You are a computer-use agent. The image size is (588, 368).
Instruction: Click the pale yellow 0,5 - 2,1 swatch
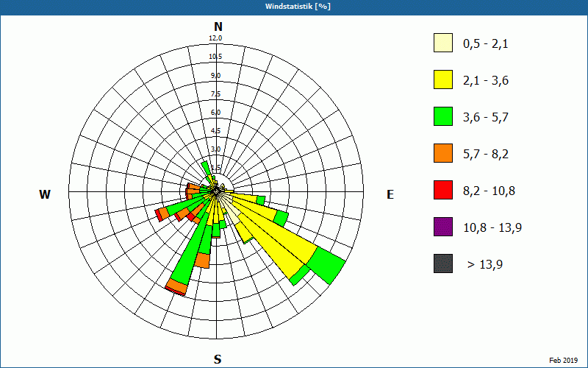(443, 43)
